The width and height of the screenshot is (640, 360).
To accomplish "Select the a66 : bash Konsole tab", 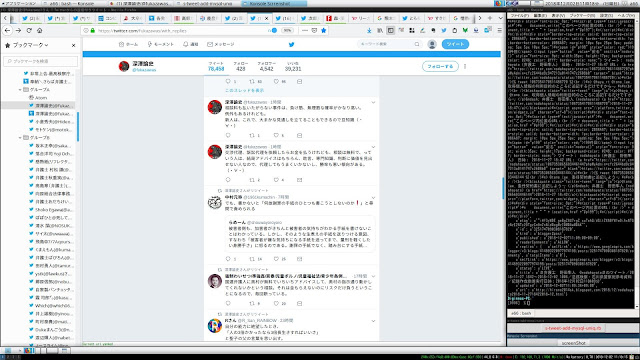I will [x=521, y=313].
